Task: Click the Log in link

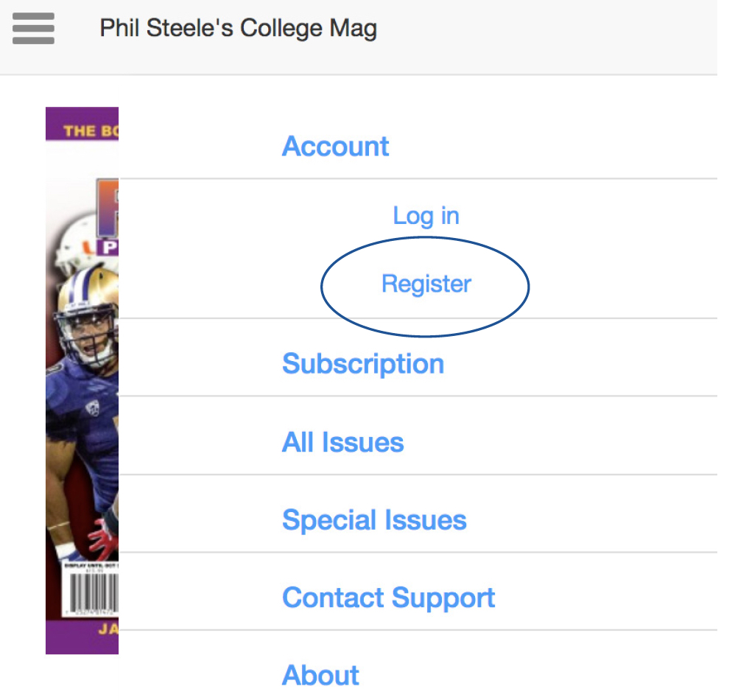Action: (426, 215)
